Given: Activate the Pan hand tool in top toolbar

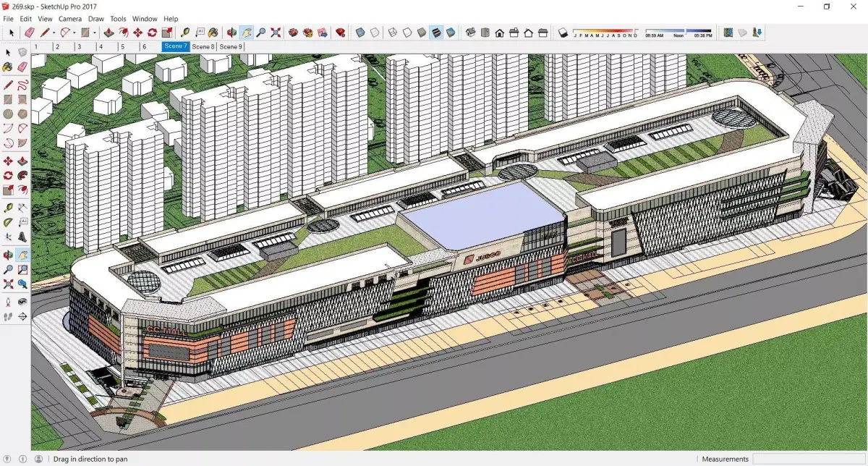Looking at the screenshot, I should (246, 33).
